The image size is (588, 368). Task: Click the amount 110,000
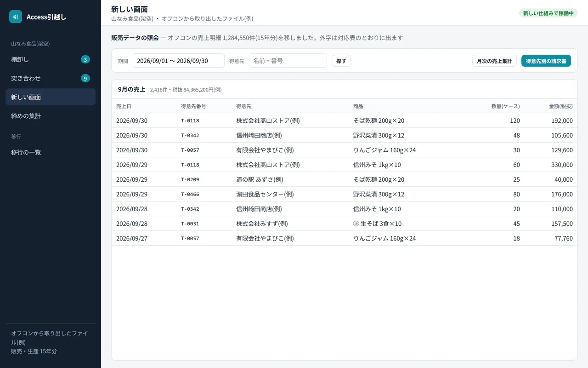562,209
